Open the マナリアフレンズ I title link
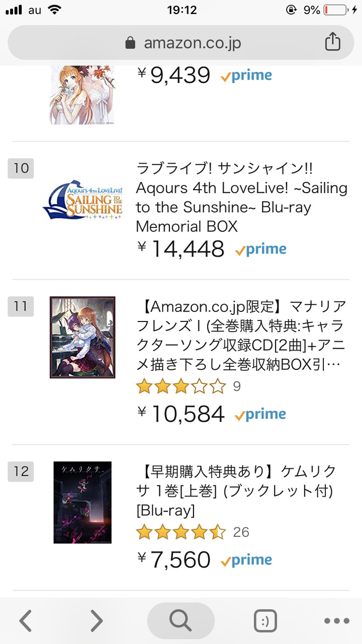The image size is (362, 644). [x=241, y=335]
